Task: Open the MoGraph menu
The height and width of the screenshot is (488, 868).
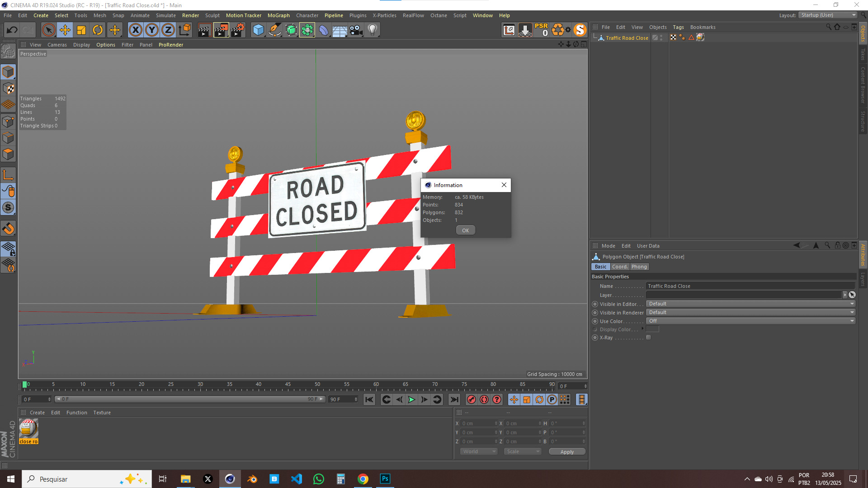Action: pos(278,15)
